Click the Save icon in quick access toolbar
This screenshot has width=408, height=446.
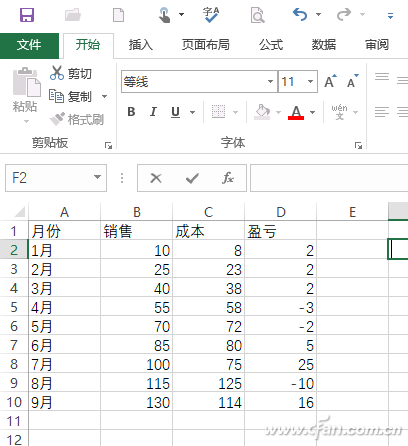27,15
